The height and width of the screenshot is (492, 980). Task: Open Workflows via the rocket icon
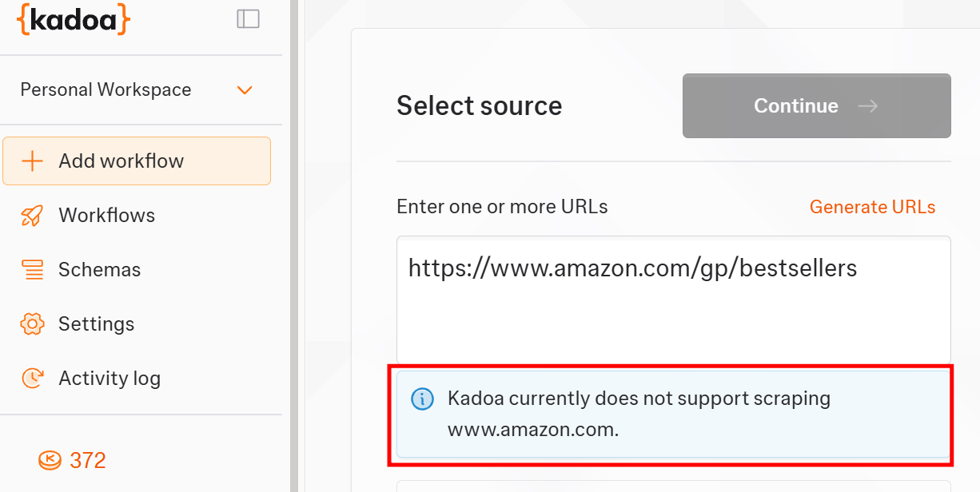33,215
